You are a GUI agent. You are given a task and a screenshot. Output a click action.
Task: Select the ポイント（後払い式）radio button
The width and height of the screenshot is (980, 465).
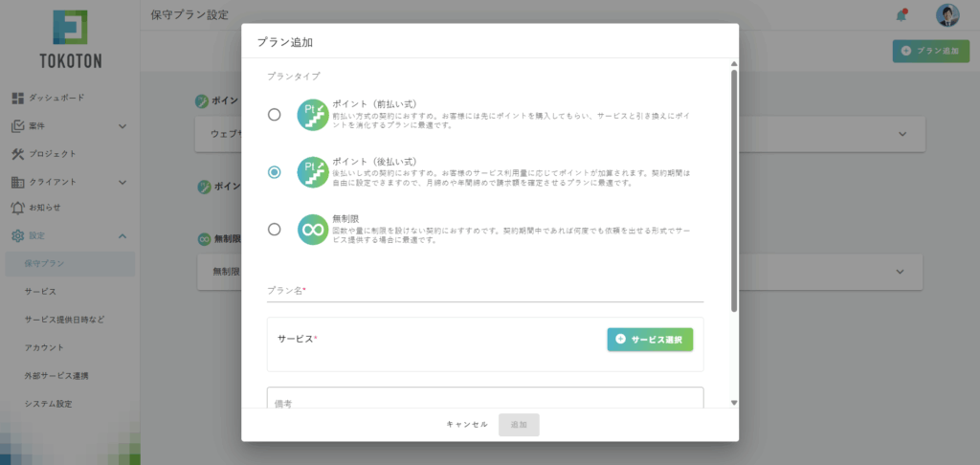tap(275, 172)
